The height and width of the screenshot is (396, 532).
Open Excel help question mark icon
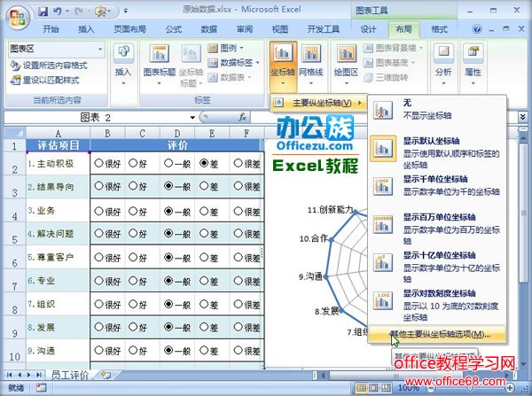477,29
